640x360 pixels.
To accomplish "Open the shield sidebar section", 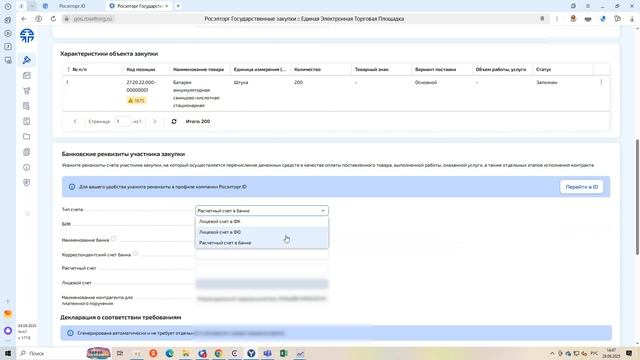I will 27,182.
